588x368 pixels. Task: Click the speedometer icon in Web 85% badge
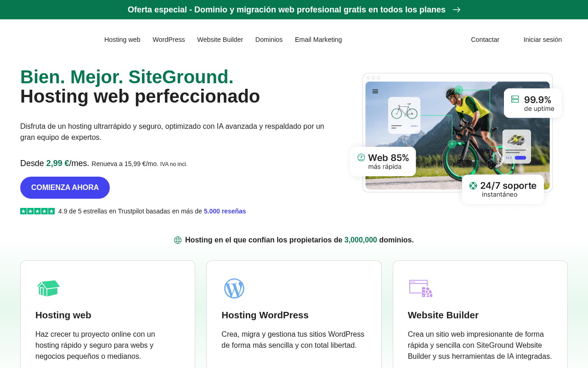coord(361,157)
